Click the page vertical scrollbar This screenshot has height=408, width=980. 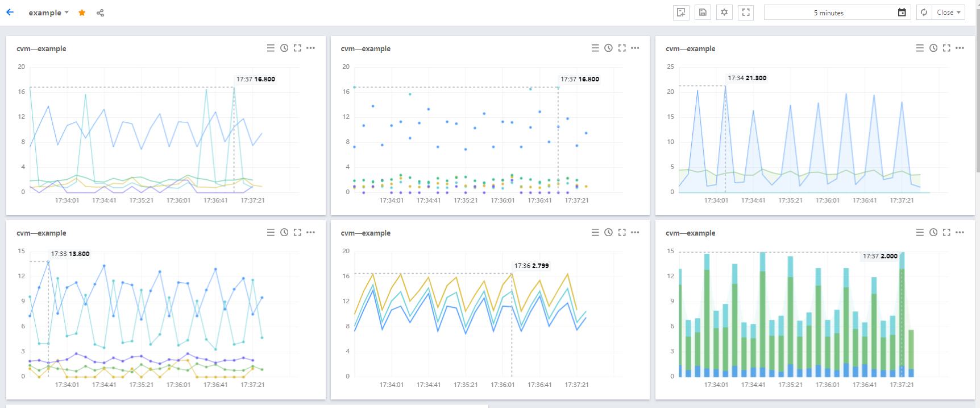(977, 97)
